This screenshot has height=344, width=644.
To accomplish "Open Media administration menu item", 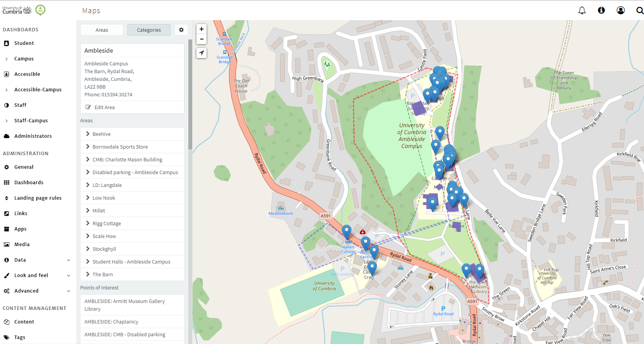I will [22, 245].
